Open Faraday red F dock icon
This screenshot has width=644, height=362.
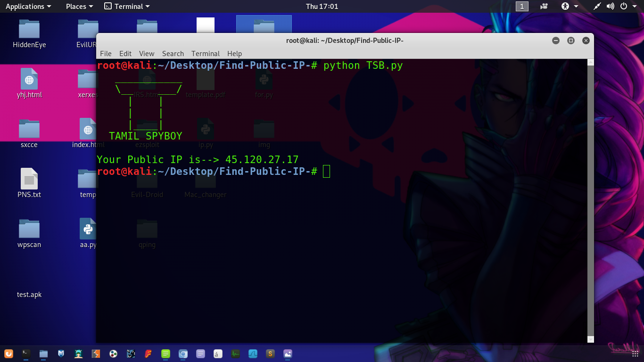point(148,354)
